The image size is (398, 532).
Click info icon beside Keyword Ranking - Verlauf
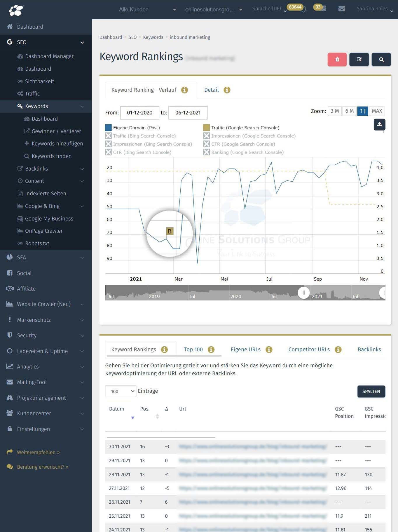184,90
